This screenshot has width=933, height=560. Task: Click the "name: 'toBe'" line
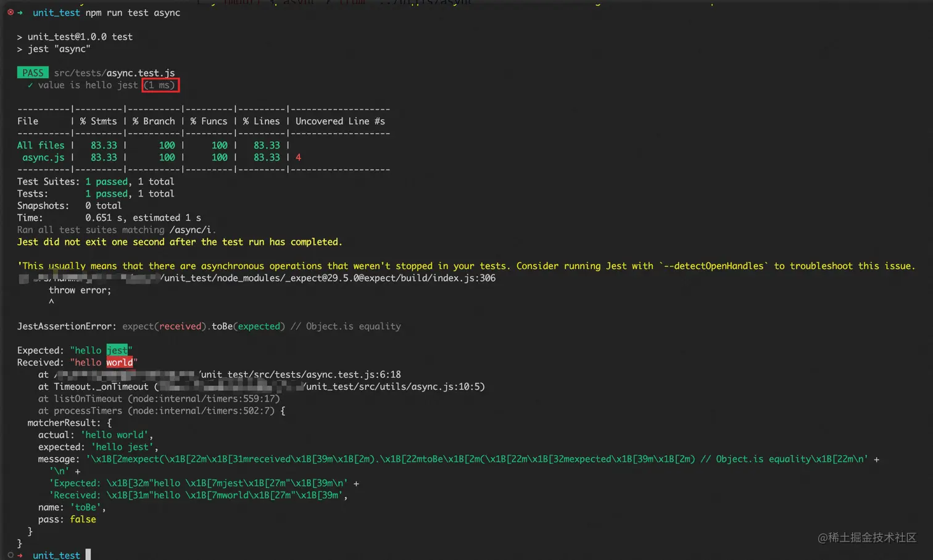point(72,508)
